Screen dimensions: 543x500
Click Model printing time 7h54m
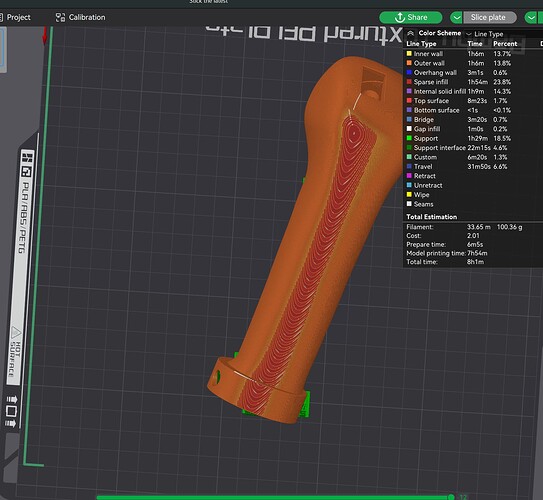[x=477, y=253]
